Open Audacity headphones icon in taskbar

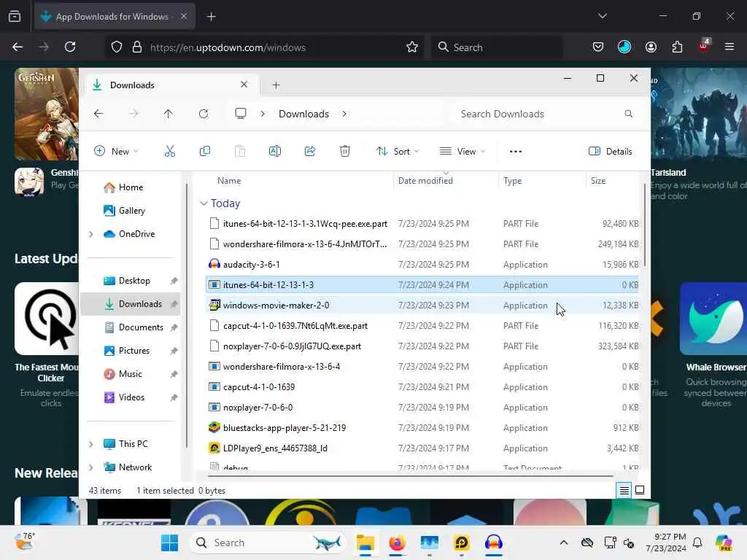494,542
